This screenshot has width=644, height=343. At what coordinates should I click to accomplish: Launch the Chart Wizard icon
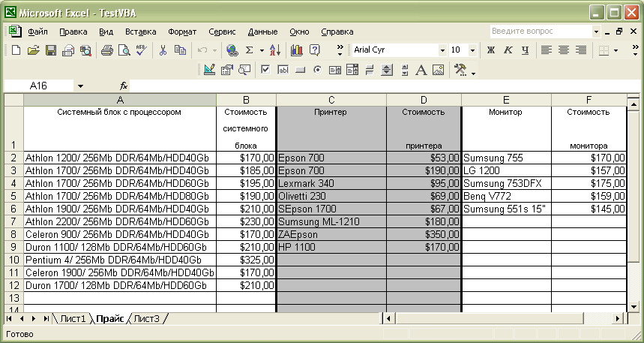pos(297,50)
